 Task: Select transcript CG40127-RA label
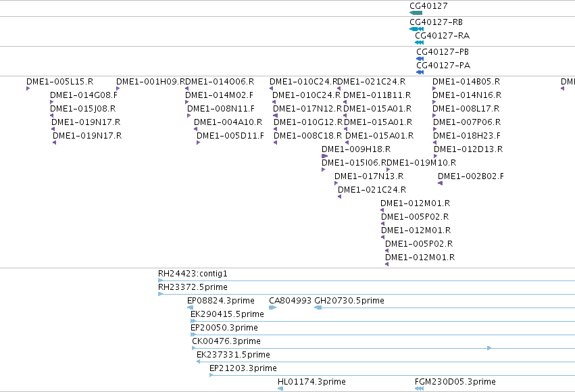443,36
